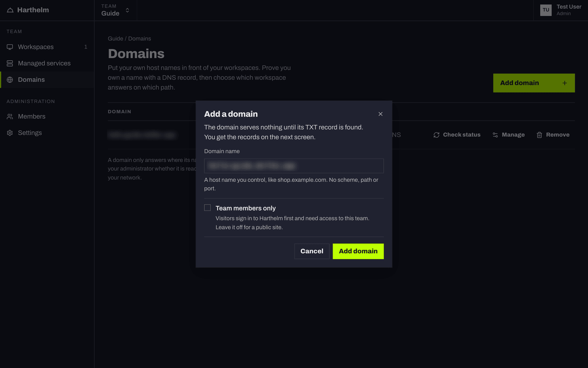Select Domains in the sidebar

click(47, 79)
